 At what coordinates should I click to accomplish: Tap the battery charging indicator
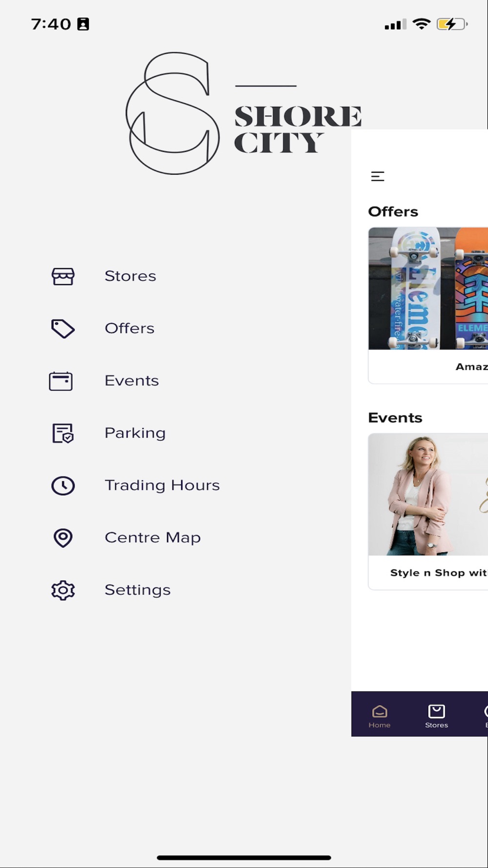452,24
